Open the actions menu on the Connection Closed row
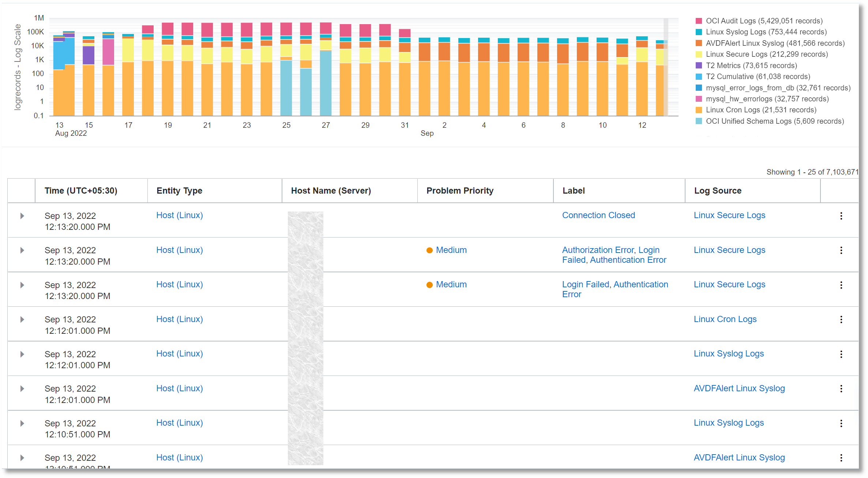This screenshot has width=868, height=478. pyautogui.click(x=841, y=216)
